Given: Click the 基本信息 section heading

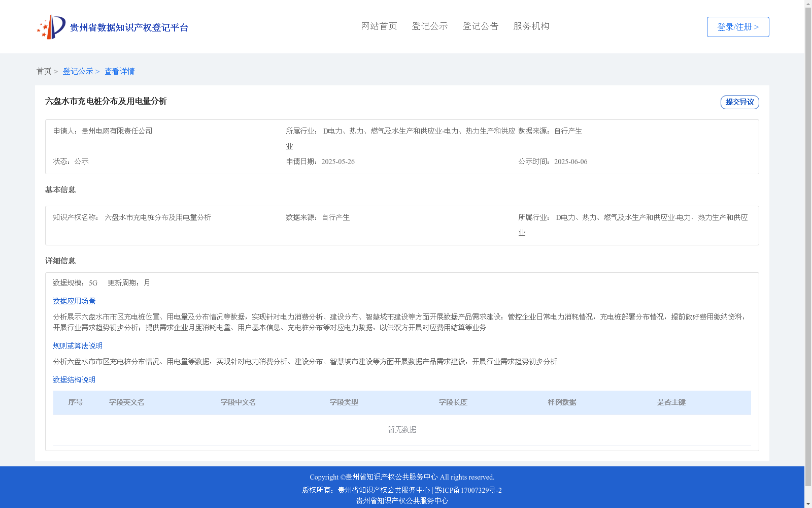Looking at the screenshot, I should click(60, 190).
